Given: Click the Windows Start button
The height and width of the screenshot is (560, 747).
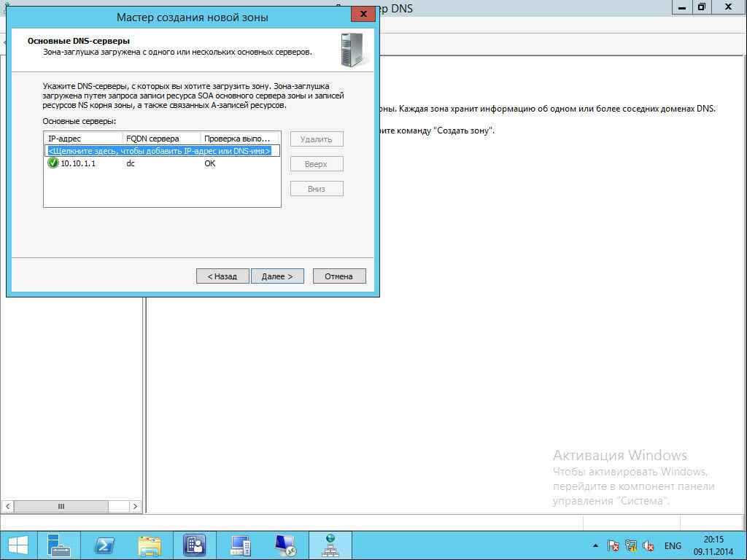Looking at the screenshot, I should point(18,545).
